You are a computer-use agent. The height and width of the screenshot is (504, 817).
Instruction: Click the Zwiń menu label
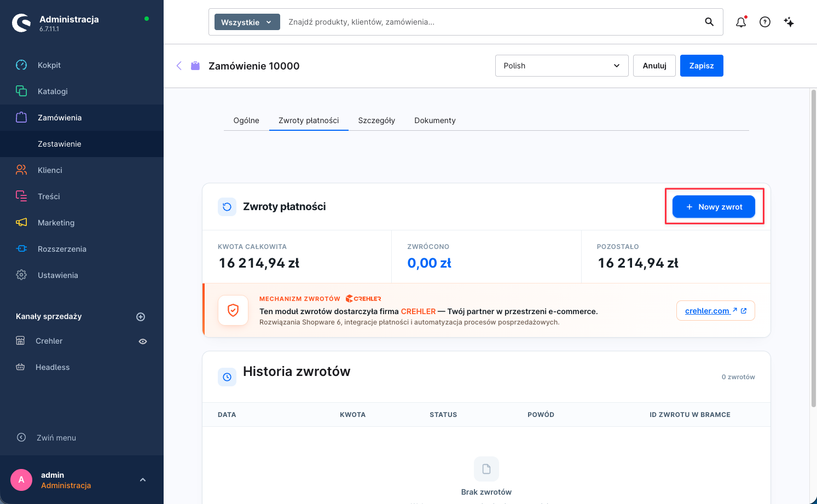point(56,438)
